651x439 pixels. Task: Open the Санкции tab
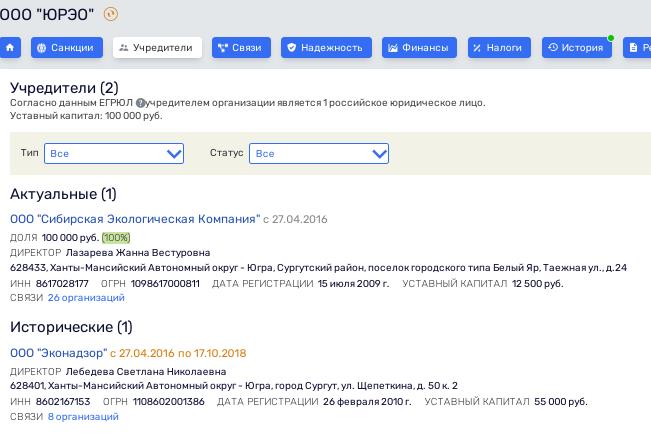(67, 48)
